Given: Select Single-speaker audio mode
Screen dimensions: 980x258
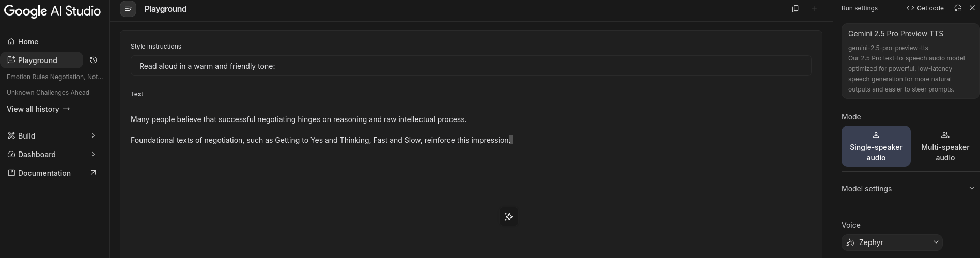Looking at the screenshot, I should [x=876, y=146].
